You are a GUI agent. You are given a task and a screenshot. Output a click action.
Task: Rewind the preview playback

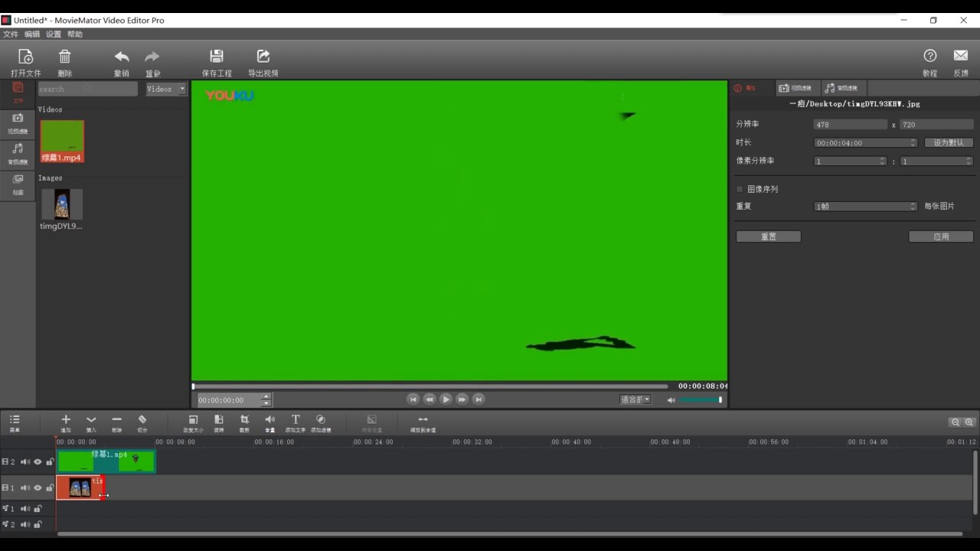(x=430, y=399)
